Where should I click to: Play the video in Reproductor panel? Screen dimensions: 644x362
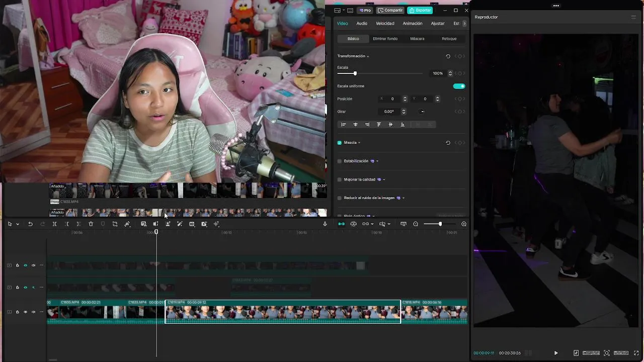(x=556, y=353)
